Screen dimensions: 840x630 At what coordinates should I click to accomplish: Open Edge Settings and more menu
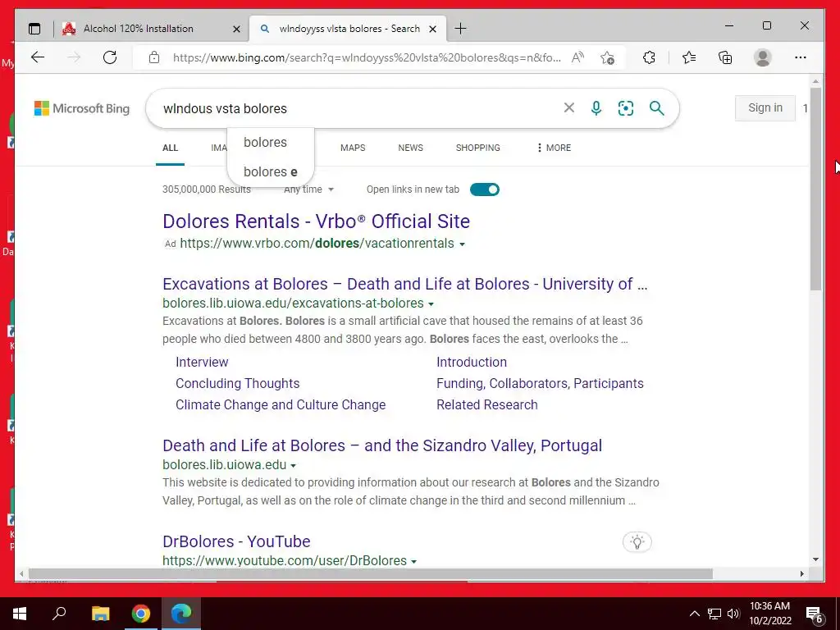[x=801, y=57]
